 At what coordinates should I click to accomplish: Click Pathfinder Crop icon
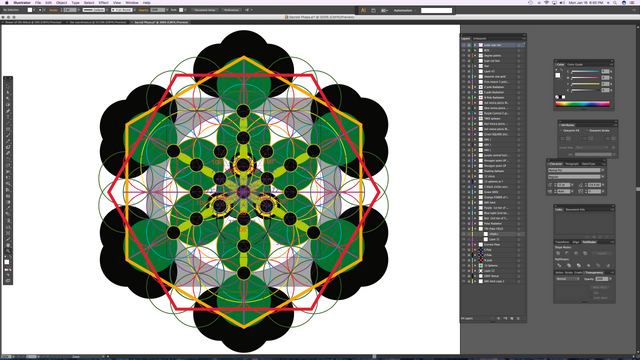[589, 265]
